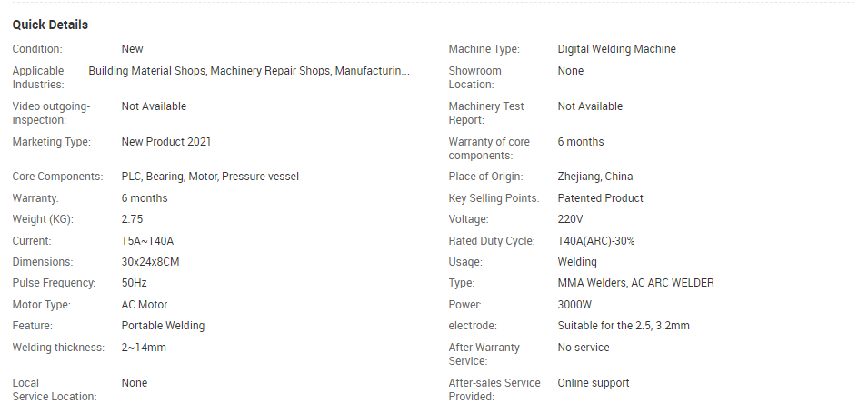
Task: Select the 30x24x8CM dimensions text
Action: pyautogui.click(x=150, y=261)
